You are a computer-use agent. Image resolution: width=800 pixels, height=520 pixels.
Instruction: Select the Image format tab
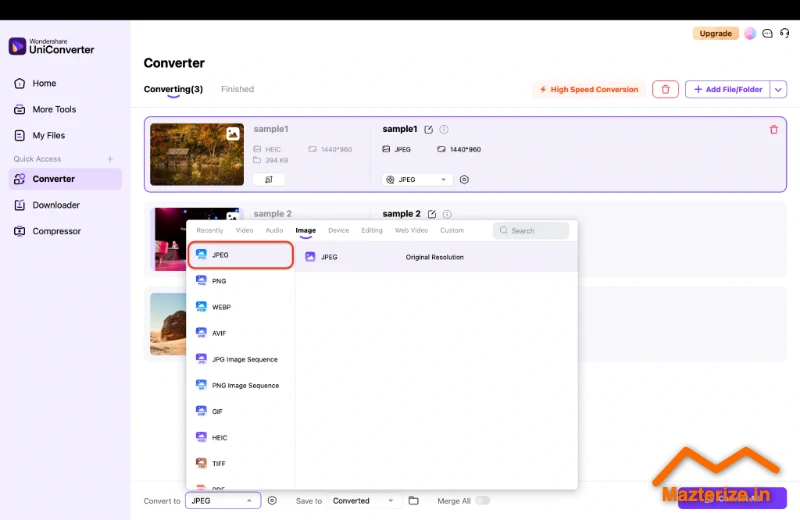pos(306,231)
